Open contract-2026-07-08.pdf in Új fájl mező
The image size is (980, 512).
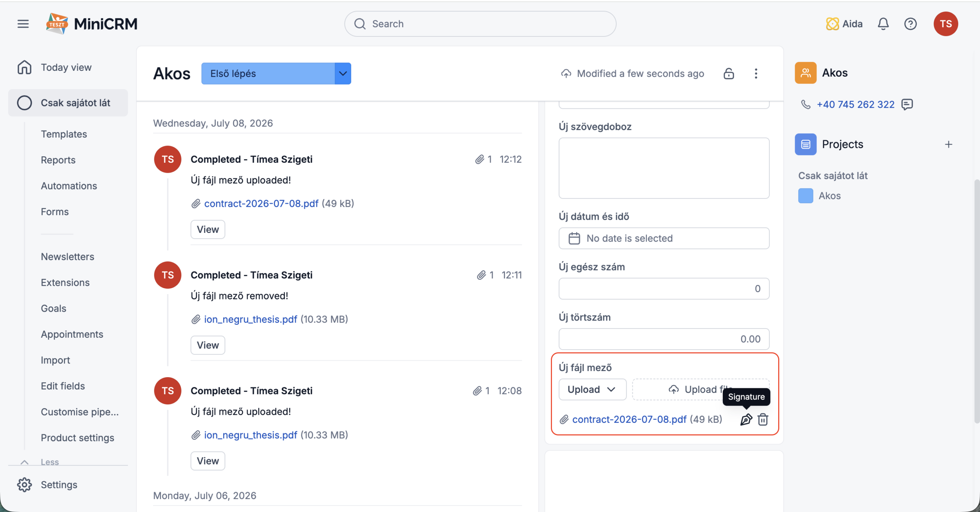click(629, 419)
